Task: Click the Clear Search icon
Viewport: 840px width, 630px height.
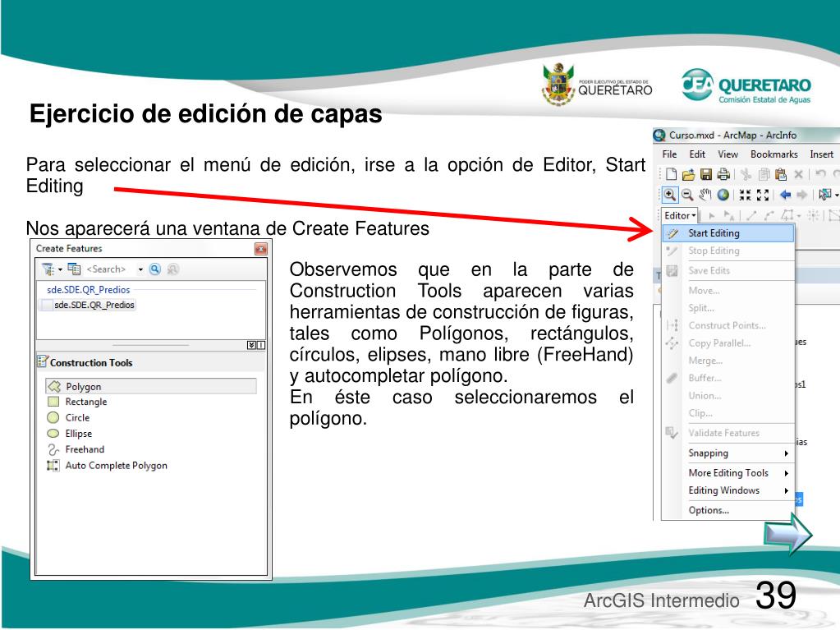Action: pyautogui.click(x=172, y=269)
